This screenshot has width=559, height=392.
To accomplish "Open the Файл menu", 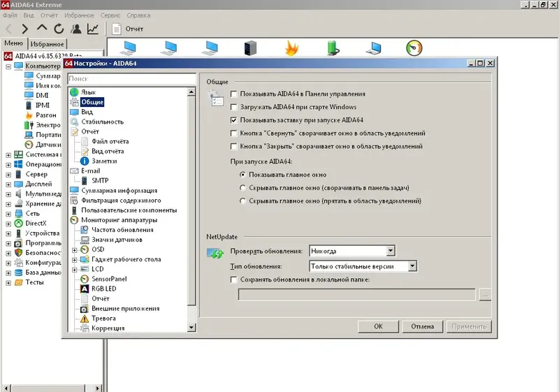I will pos(10,15).
